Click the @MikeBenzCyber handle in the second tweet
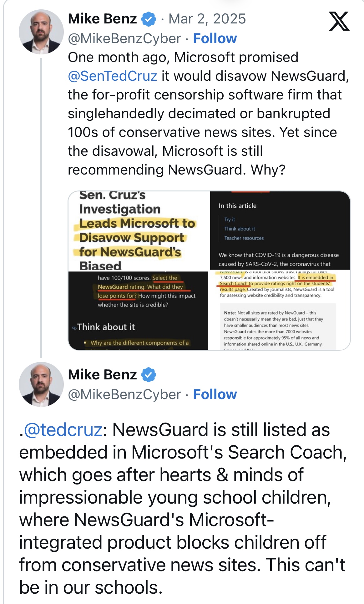The width and height of the screenshot is (364, 604). 124,394
